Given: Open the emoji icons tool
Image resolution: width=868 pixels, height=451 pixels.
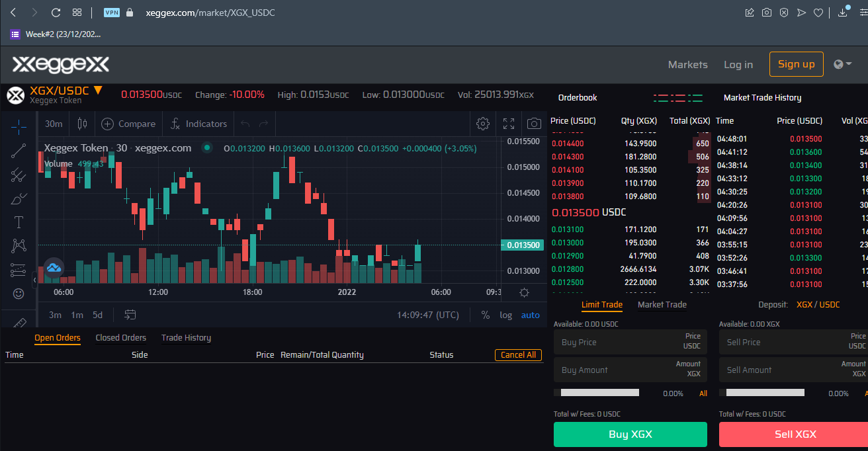Looking at the screenshot, I should (x=19, y=293).
